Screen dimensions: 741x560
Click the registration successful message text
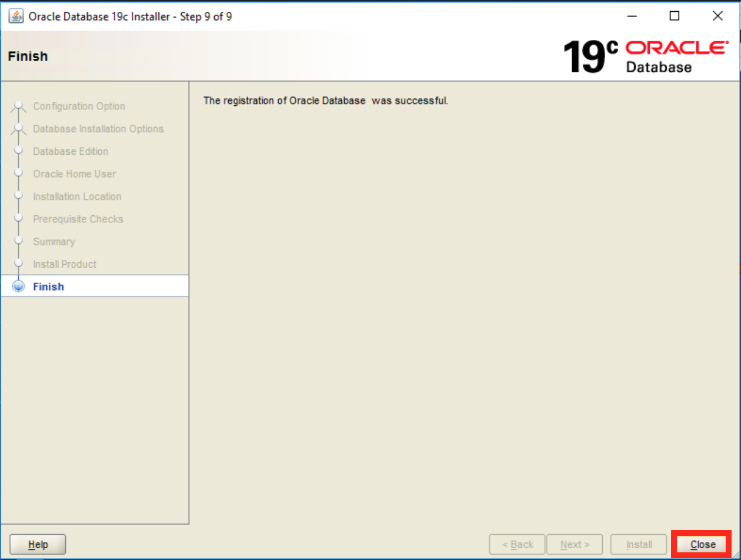click(x=326, y=101)
